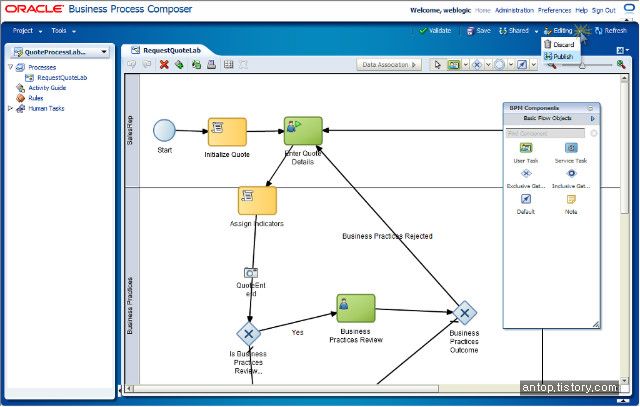Screen dimensions: 640x407
Task: Pick Inclusive Gateway in BPM Components palette
Action: (x=571, y=178)
